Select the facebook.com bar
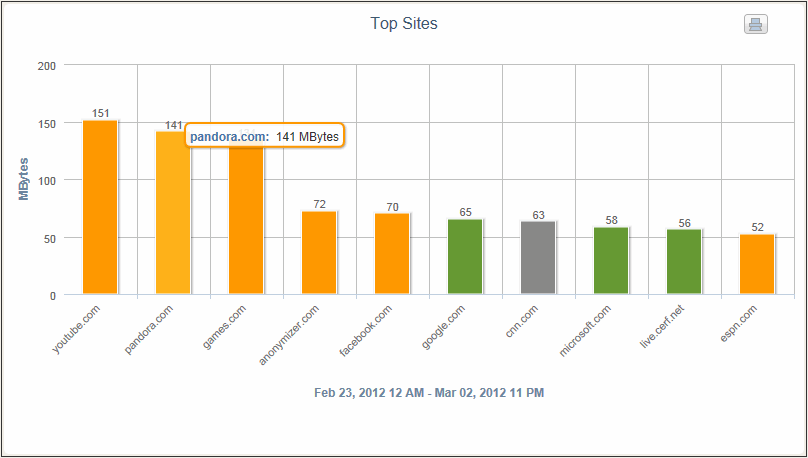 tap(392, 253)
